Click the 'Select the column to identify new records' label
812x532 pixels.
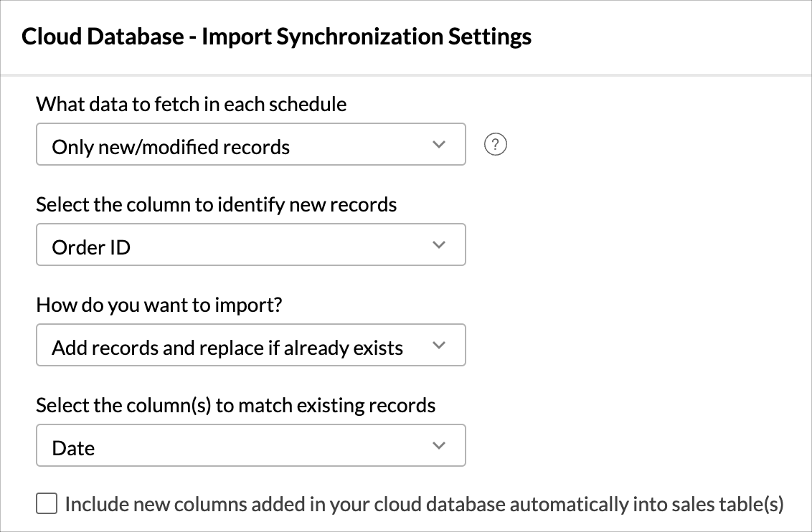pyautogui.click(x=216, y=205)
